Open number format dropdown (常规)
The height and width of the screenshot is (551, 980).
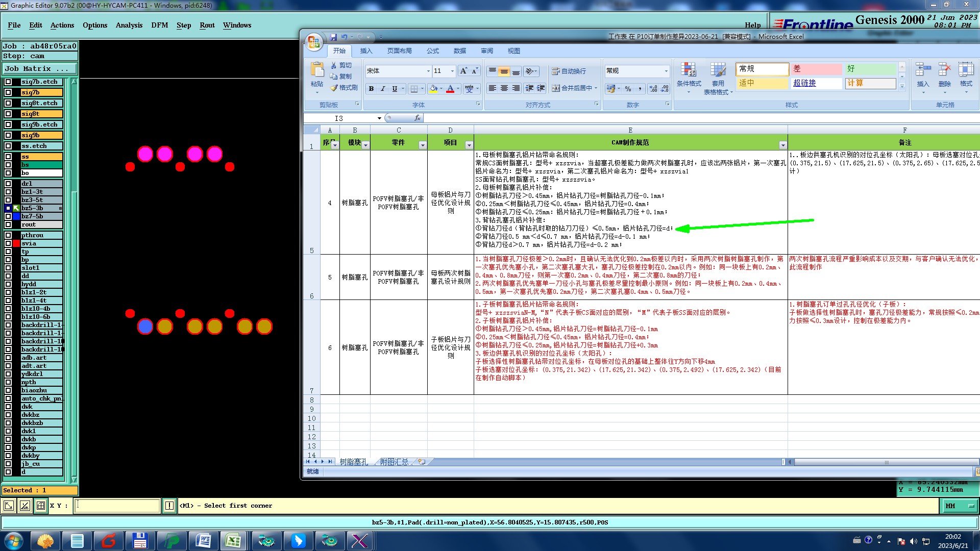666,71
